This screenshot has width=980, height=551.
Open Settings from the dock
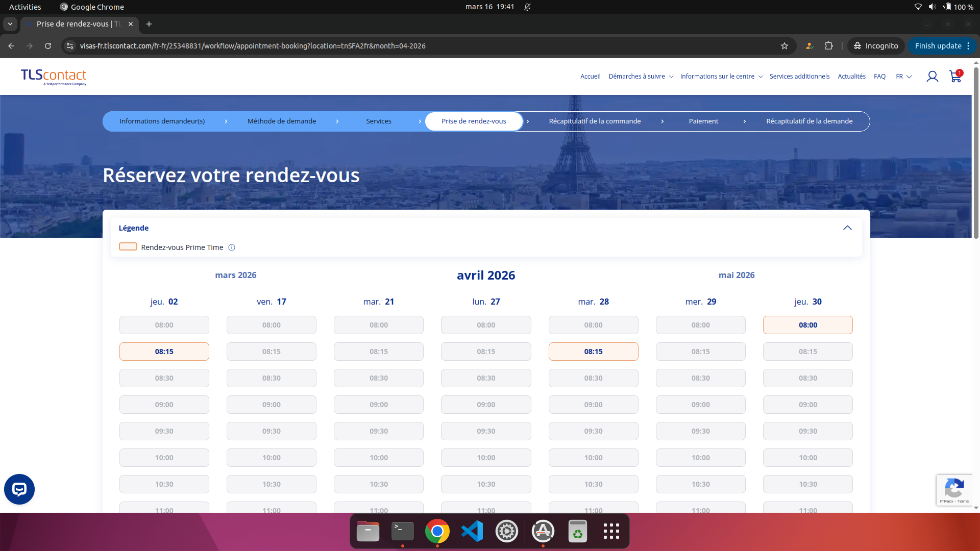pyautogui.click(x=507, y=531)
